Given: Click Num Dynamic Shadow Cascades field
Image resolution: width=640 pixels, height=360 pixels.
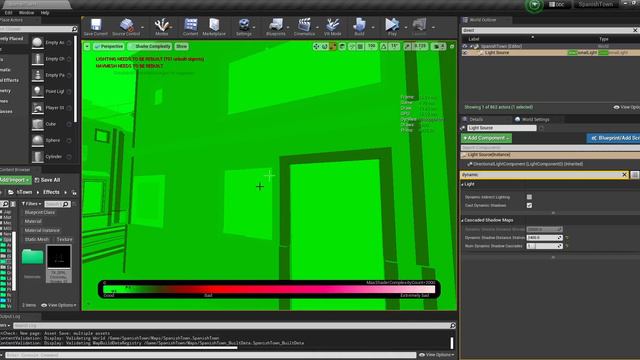Looking at the screenshot, I should [x=544, y=246].
